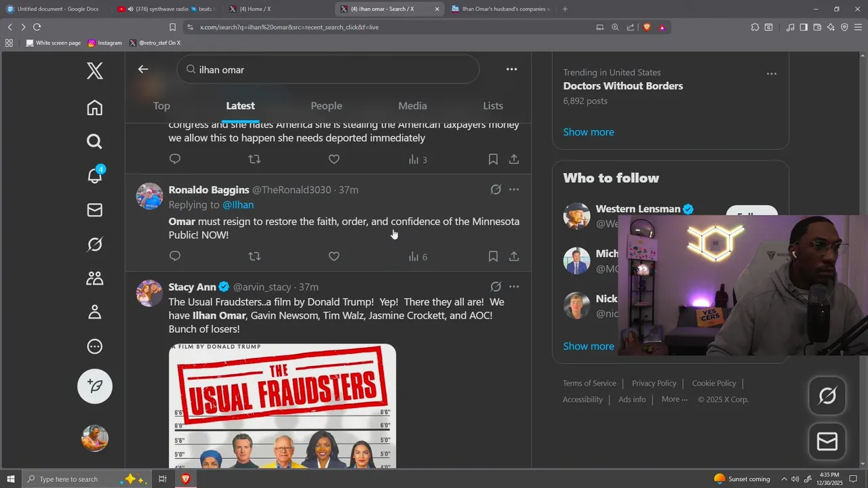This screenshot has height=488, width=868.
Task: Like the Ronaldo Baggins post
Action: [334, 256]
